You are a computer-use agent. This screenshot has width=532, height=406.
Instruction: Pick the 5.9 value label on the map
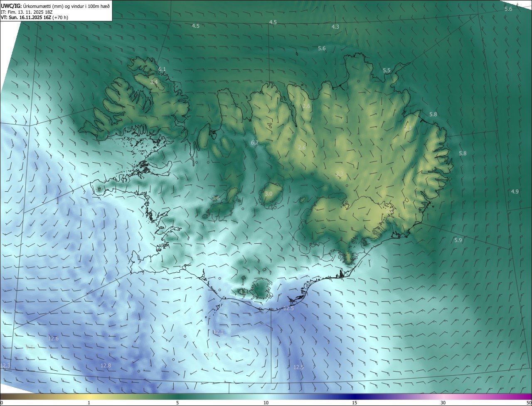(458, 240)
